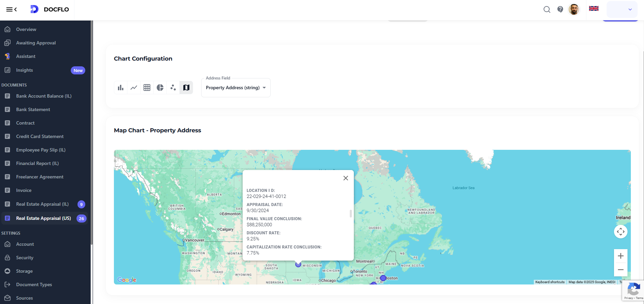Open Real Estate Appraisal (US) documents
This screenshot has height=304, width=644.
point(43,218)
